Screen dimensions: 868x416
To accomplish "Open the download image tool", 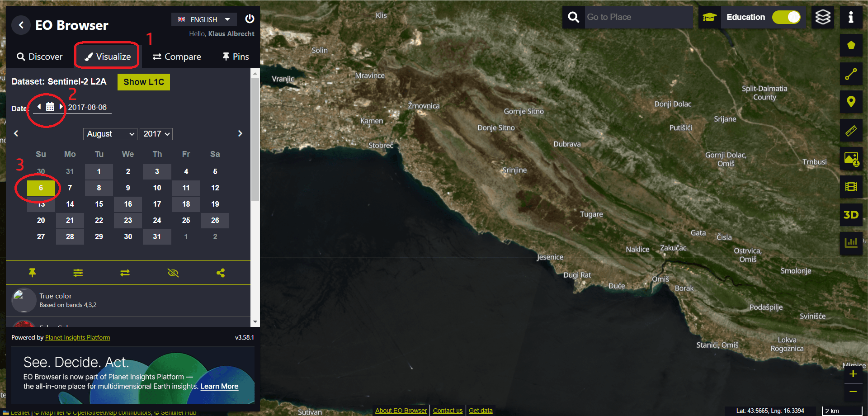I will click(x=851, y=159).
